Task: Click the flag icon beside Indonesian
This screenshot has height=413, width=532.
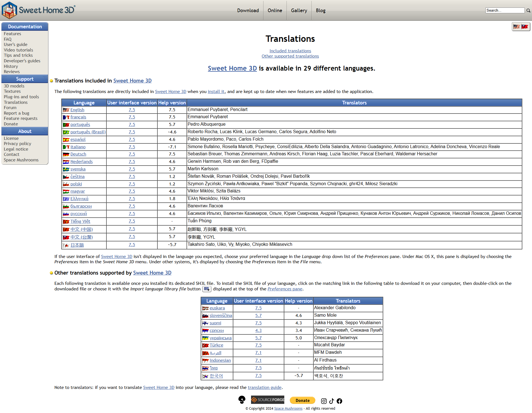Action: click(205, 361)
